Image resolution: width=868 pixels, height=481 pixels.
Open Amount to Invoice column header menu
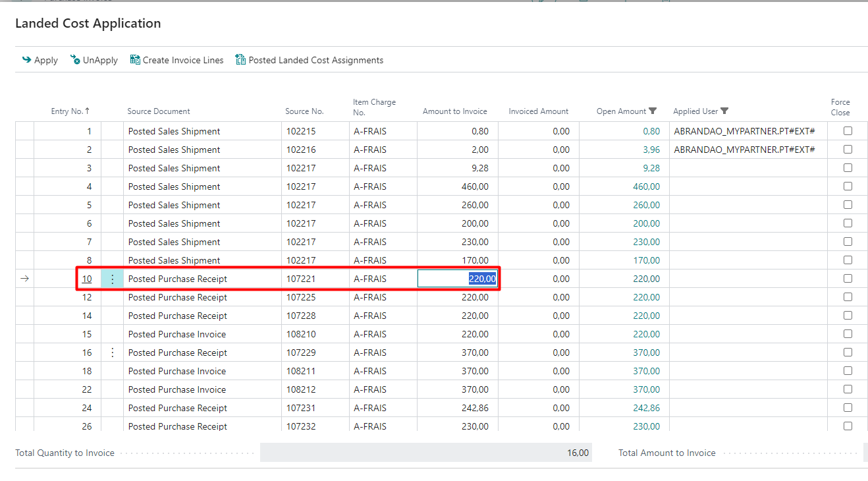pyautogui.click(x=454, y=111)
